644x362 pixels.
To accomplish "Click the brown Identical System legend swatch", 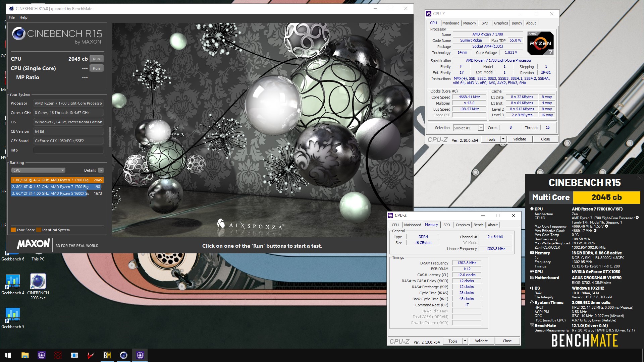I will pos(39,230).
